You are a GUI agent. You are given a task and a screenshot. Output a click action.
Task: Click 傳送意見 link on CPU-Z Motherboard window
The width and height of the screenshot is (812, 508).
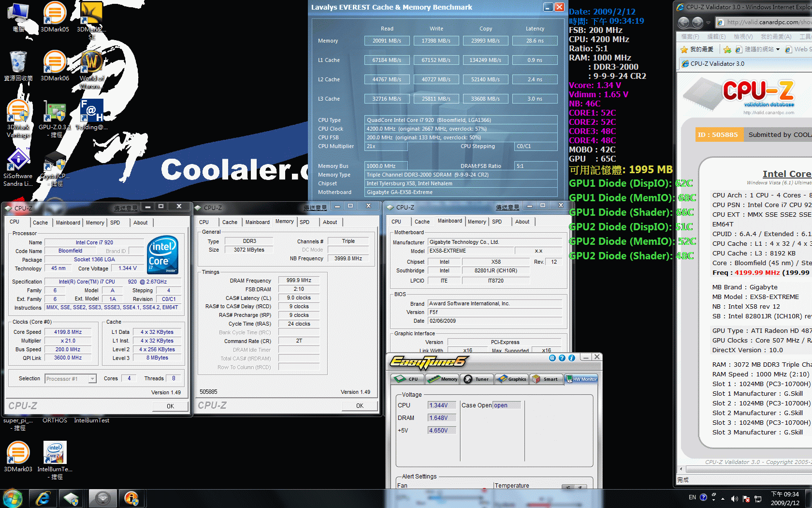[x=507, y=207]
